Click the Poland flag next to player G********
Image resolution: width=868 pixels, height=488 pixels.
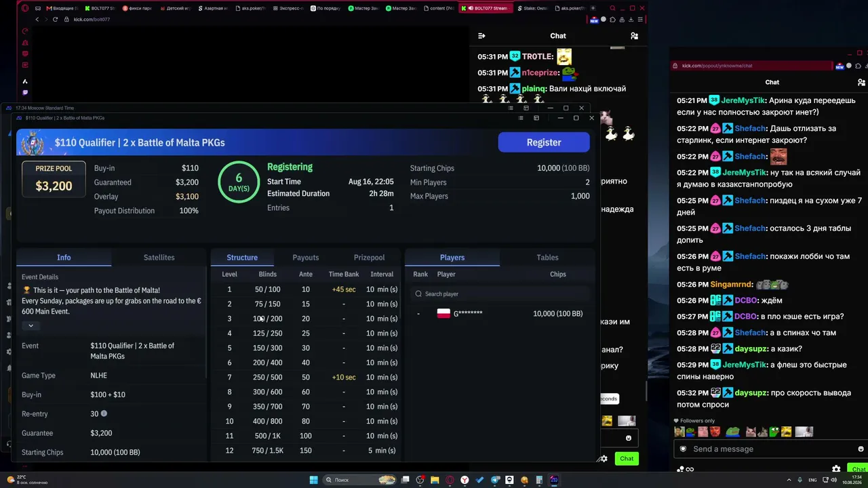click(x=443, y=314)
